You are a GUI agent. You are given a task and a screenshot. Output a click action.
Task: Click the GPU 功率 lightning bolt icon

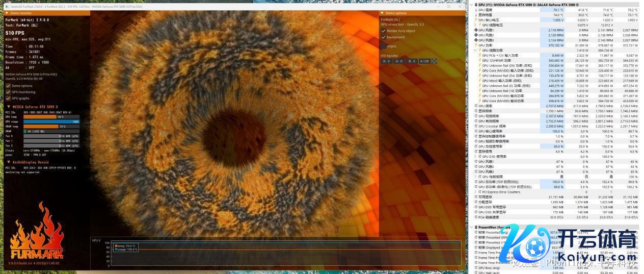point(476,45)
